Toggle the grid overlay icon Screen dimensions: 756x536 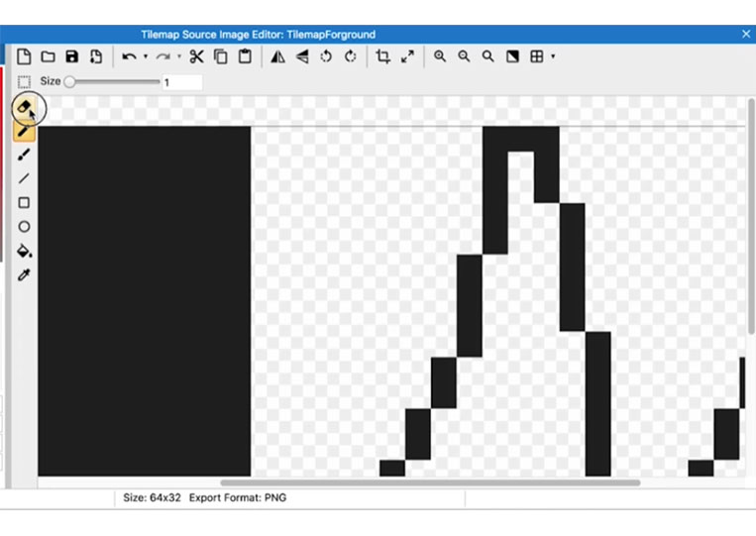point(537,56)
